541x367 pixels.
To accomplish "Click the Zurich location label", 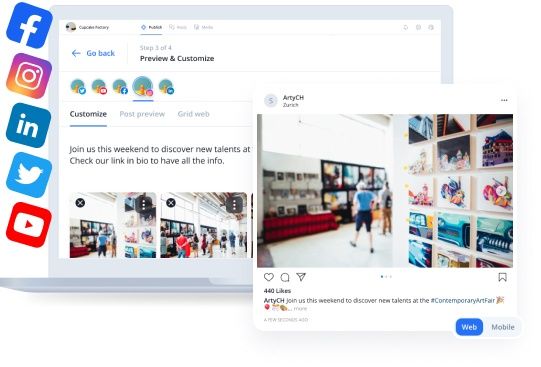I will point(291,105).
